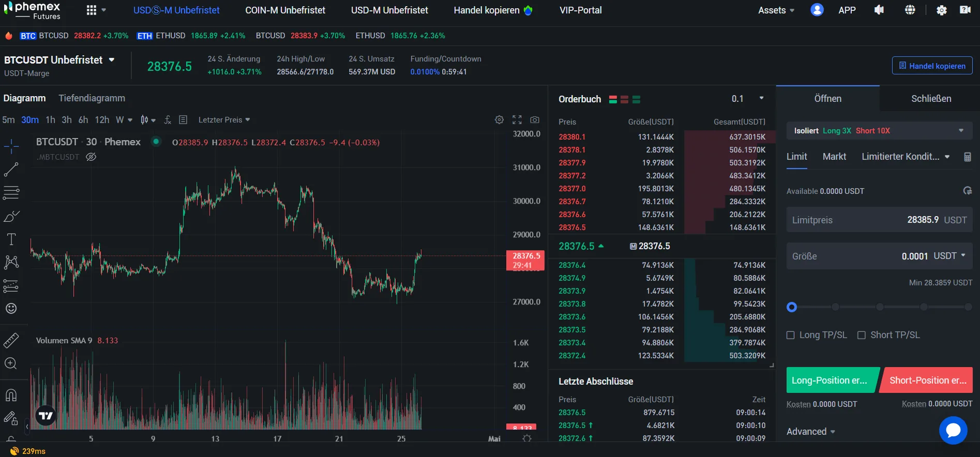Viewport: 980px width, 457px height.
Task: Change the Größe unit USDT dropdown
Action: [x=949, y=256]
